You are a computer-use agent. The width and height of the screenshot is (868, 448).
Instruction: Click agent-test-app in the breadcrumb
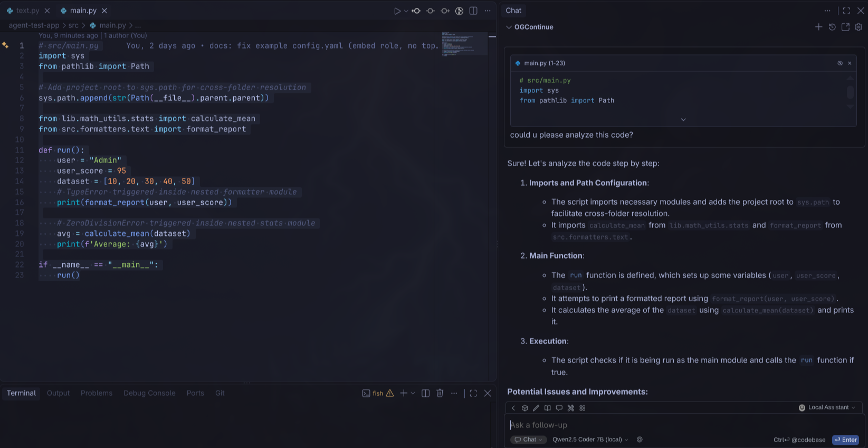pyautogui.click(x=34, y=25)
